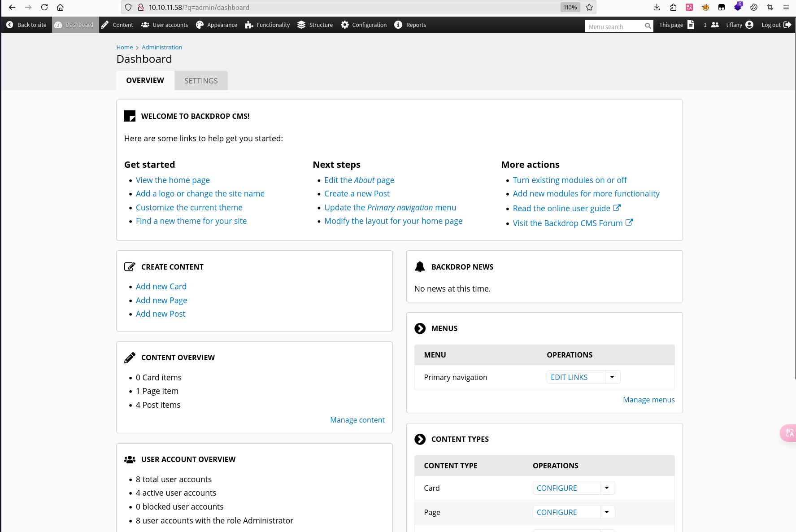Click the site security shield icon in address bar
Screen dimensions: 796x532
click(x=128, y=7)
